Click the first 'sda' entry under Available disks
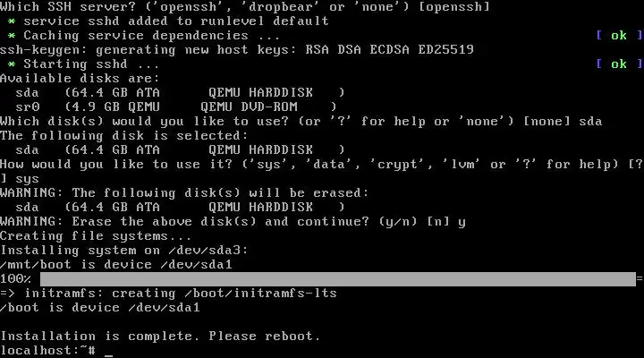The height and width of the screenshot is (358, 644). coord(180,93)
